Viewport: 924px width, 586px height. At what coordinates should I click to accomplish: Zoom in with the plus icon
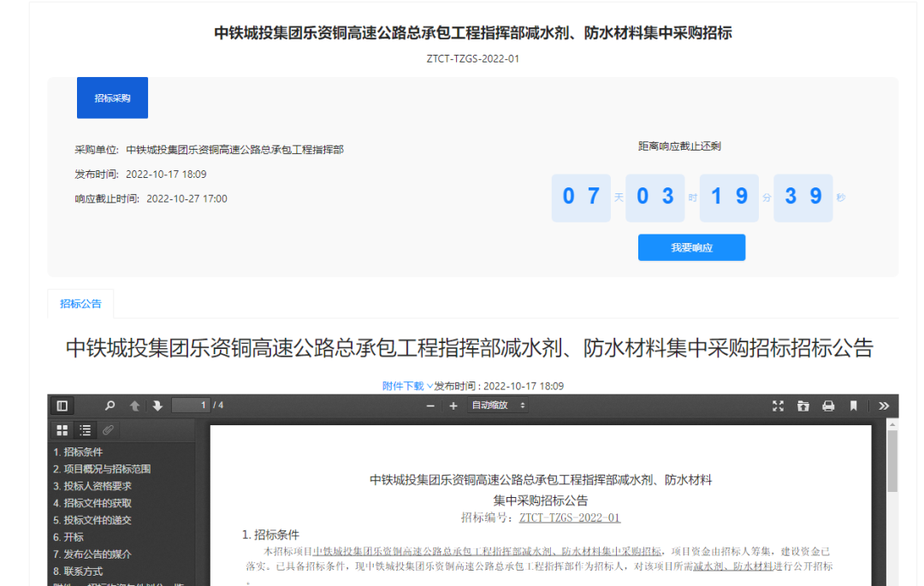tap(453, 405)
